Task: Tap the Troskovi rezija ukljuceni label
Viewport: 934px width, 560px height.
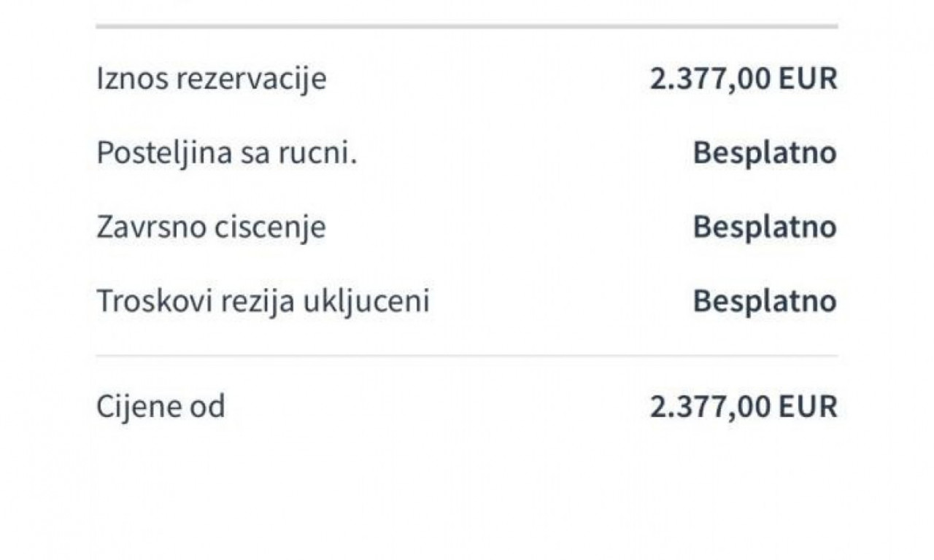Action: tap(263, 301)
